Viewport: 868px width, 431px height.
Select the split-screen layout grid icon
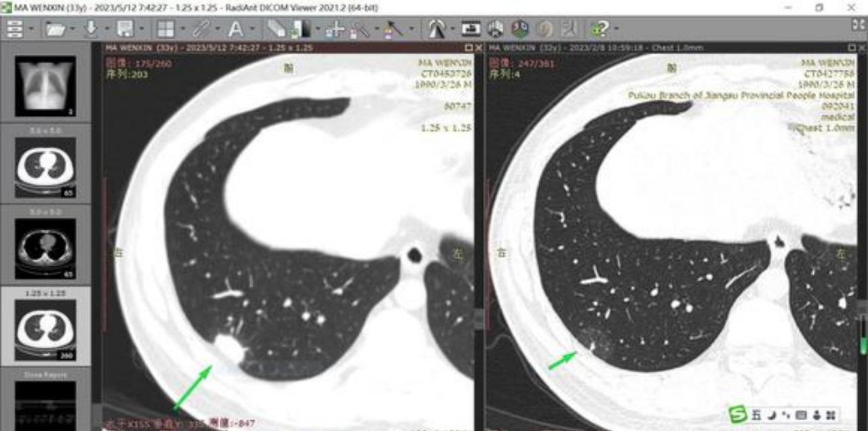pyautogui.click(x=165, y=29)
